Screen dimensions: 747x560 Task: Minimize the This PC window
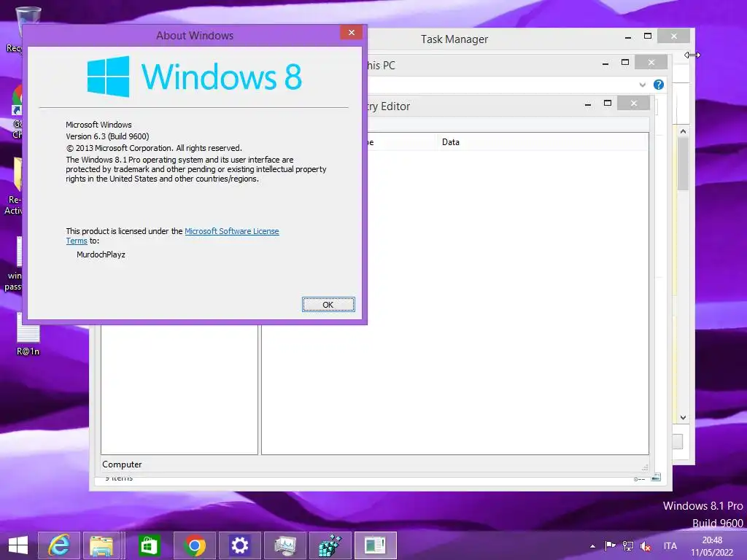(x=605, y=63)
